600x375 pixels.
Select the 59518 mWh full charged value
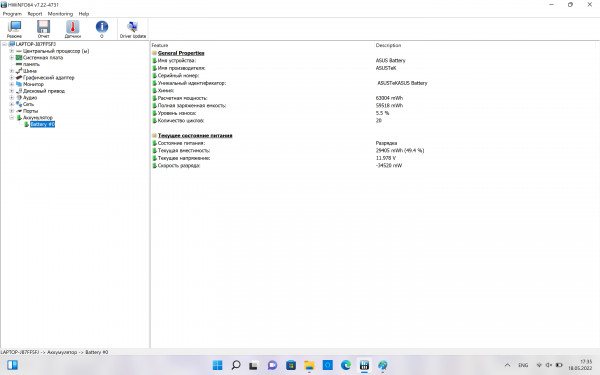point(389,105)
